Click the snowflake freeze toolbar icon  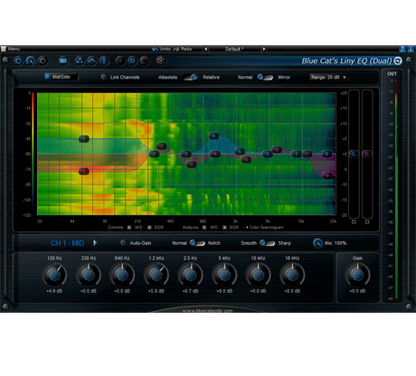161,61
